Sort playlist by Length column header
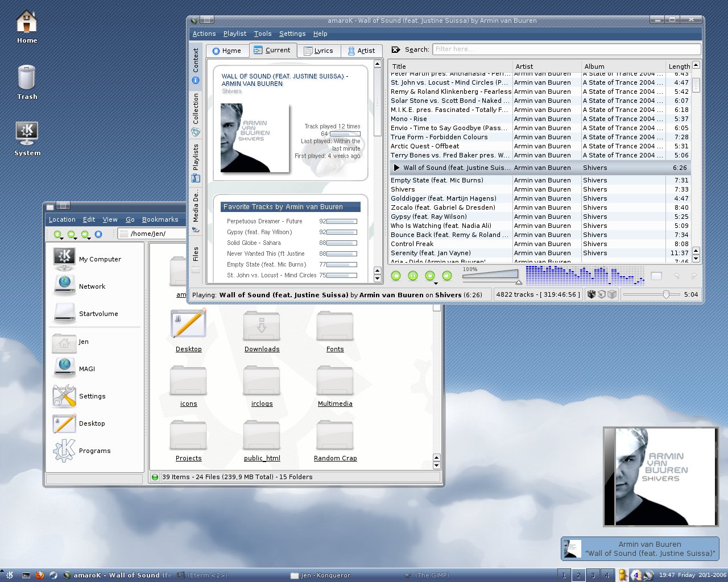Viewport: 728px width, 582px height. point(679,66)
